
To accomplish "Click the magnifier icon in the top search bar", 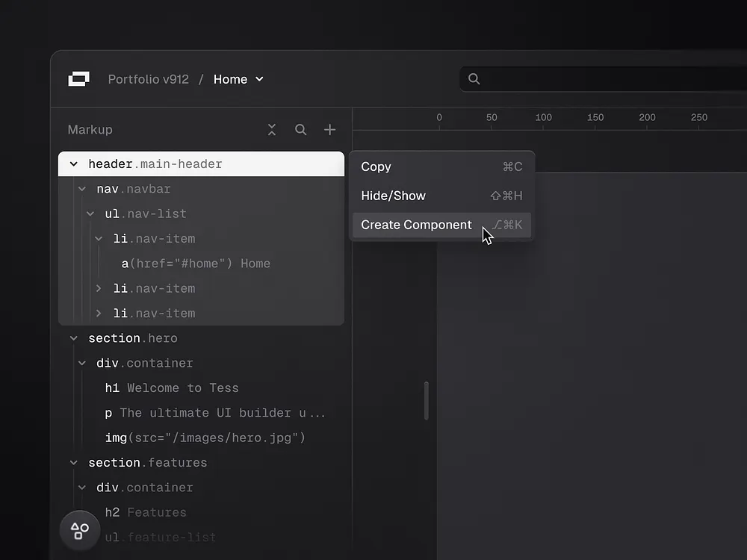I will (x=474, y=78).
